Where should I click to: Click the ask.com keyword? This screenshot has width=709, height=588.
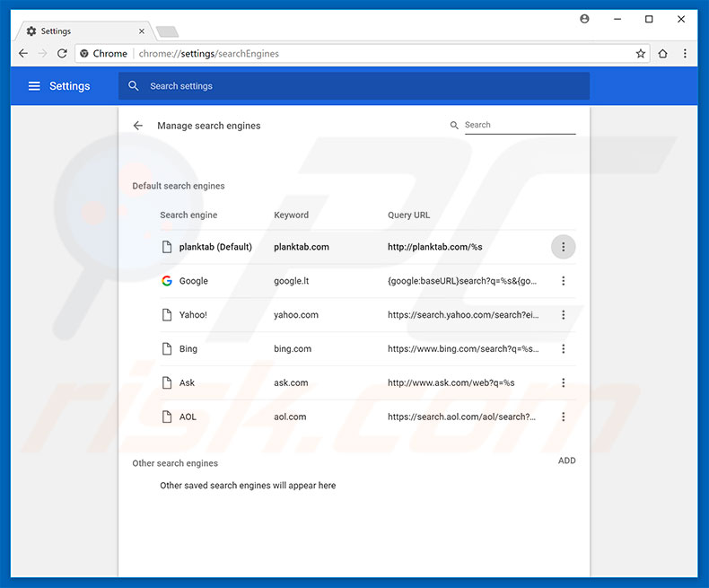click(x=291, y=382)
